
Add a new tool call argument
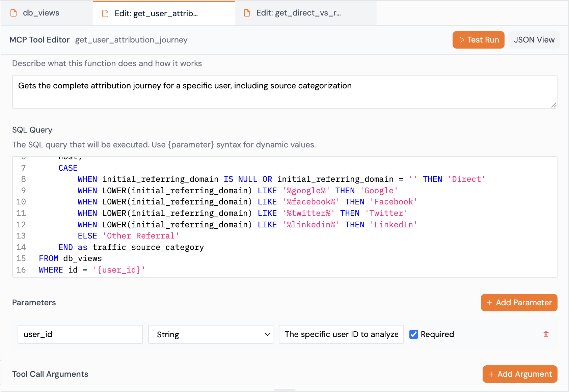(520, 374)
